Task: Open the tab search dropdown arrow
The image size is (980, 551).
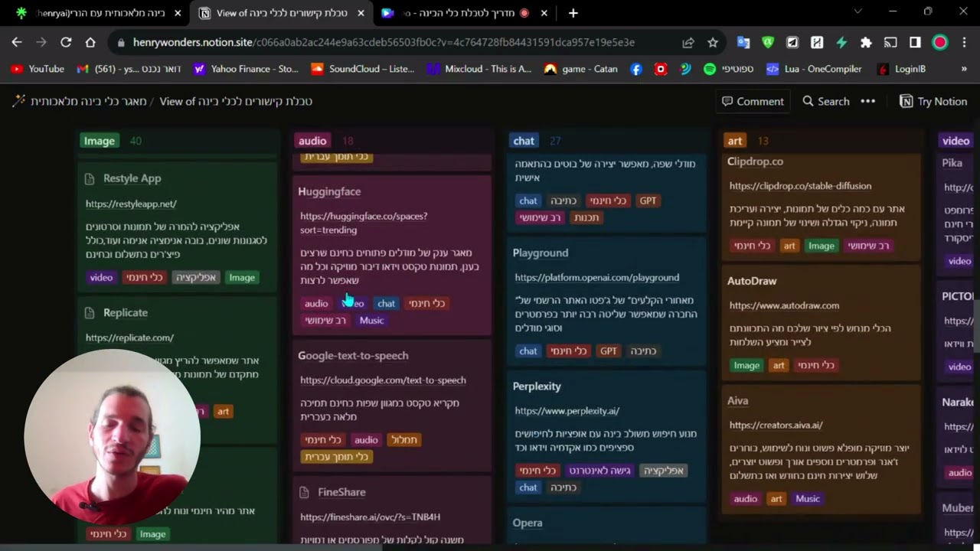Action: 857,11
